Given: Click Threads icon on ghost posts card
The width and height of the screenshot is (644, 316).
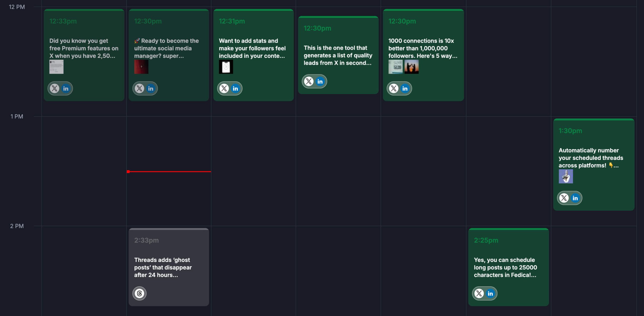Looking at the screenshot, I should 139,293.
